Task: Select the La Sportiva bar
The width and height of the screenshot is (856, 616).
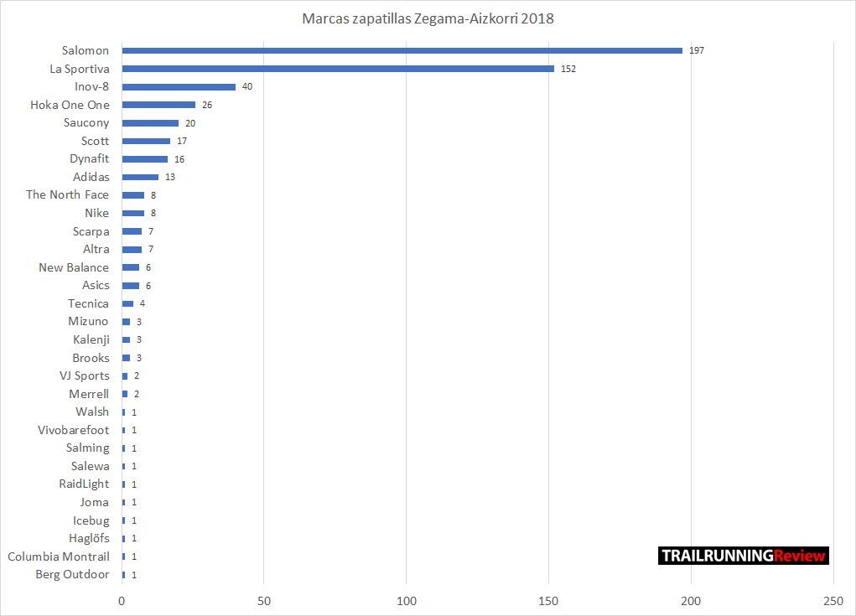Action: [338, 69]
